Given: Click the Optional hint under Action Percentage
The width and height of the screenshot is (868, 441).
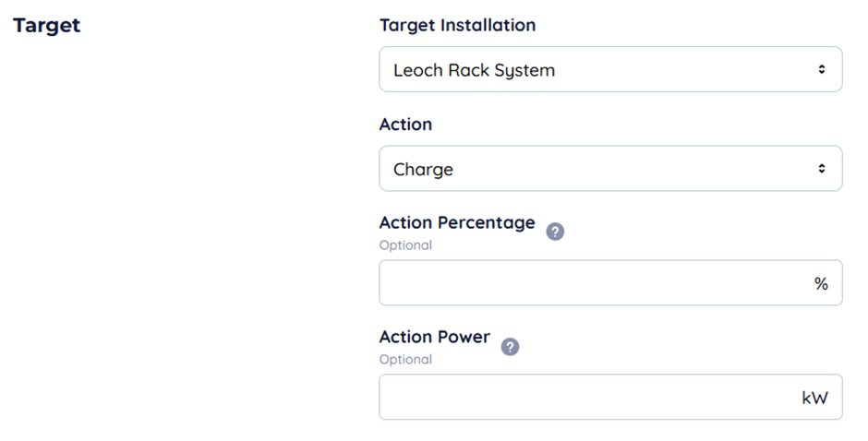Looking at the screenshot, I should 404,245.
